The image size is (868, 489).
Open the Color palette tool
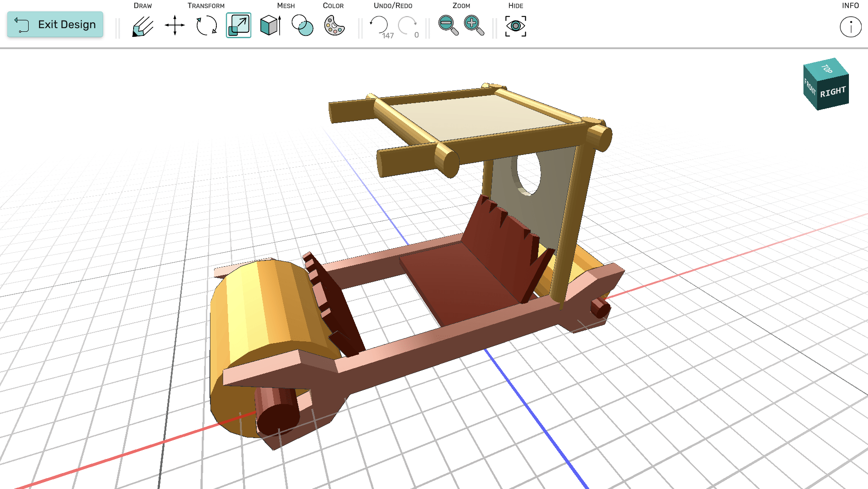[334, 26]
